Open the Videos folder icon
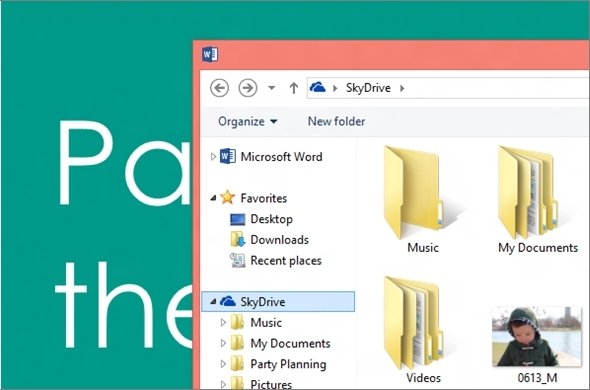This screenshot has height=390, width=590. 414,323
